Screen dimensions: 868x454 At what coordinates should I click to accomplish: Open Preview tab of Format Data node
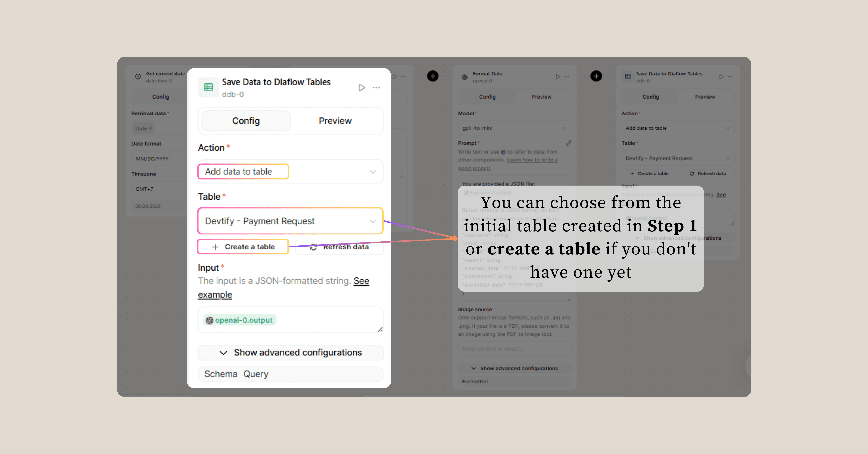(542, 97)
